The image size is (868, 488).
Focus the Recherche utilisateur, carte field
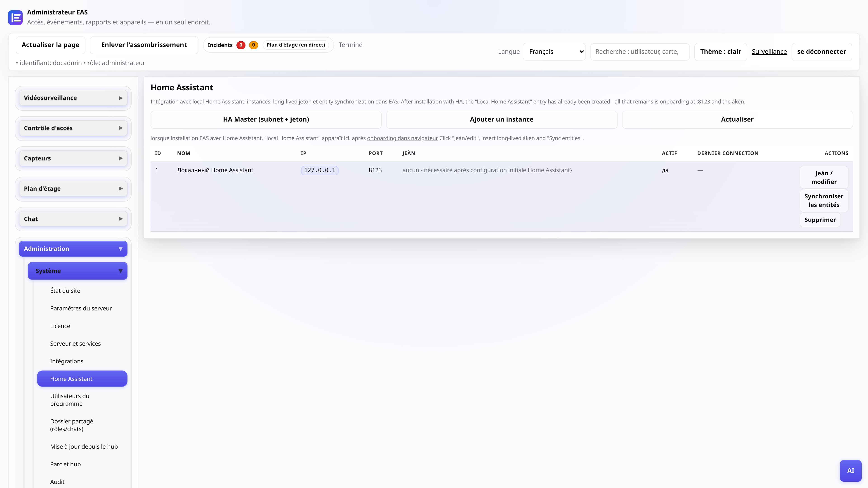tap(640, 52)
